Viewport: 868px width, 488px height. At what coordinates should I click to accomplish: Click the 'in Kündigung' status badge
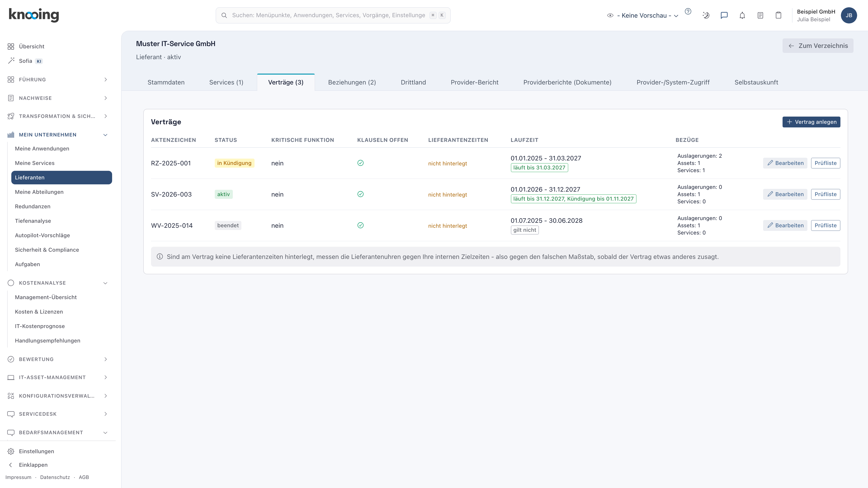(x=234, y=163)
